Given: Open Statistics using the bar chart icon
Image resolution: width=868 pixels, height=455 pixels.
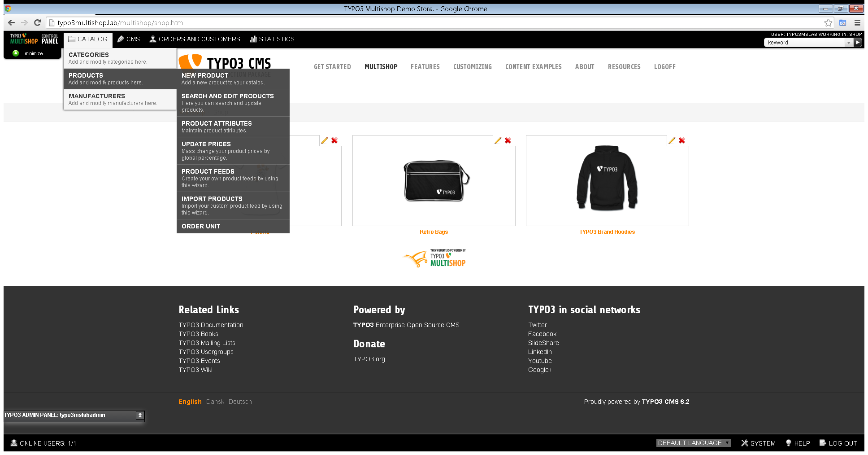Looking at the screenshot, I should [254, 39].
